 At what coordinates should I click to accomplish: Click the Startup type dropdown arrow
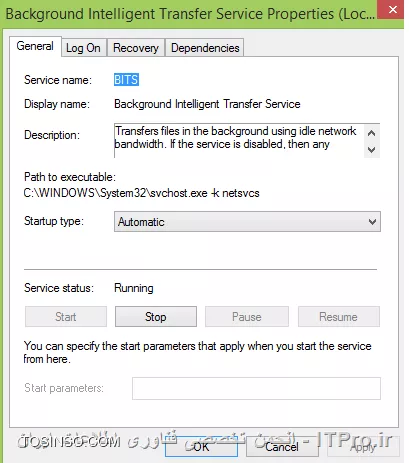pyautogui.click(x=372, y=222)
